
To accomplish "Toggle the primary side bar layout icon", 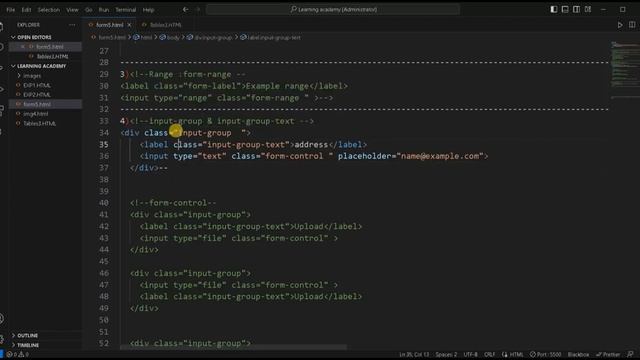I will [554, 9].
